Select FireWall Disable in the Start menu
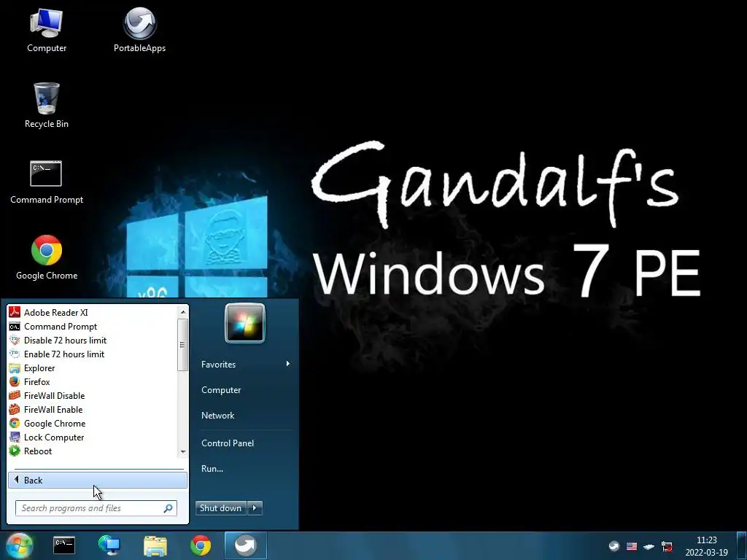The width and height of the screenshot is (747, 560). 93,395
